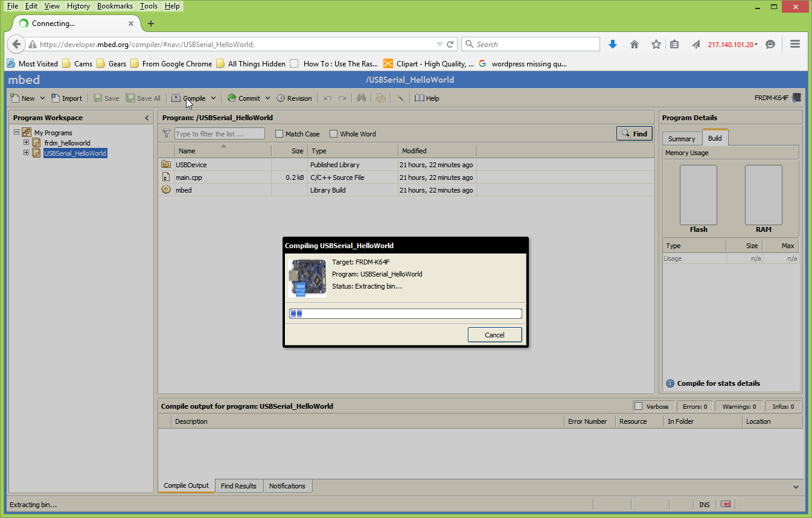The height and width of the screenshot is (518, 812).
Task: Toggle Verbose compile output
Action: coord(638,406)
